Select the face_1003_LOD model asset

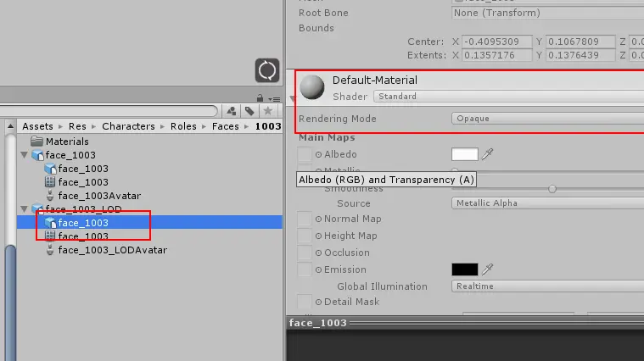[x=83, y=209]
